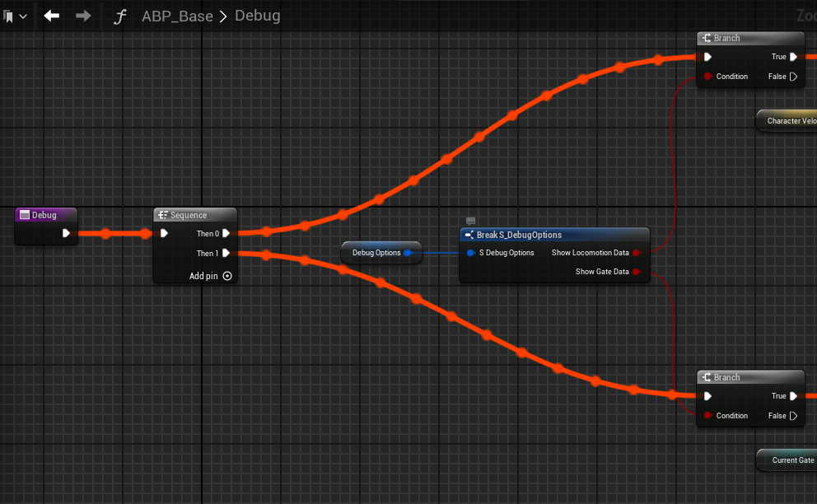Add pin to the Sequence node
This screenshot has width=817, height=504.
coord(210,276)
